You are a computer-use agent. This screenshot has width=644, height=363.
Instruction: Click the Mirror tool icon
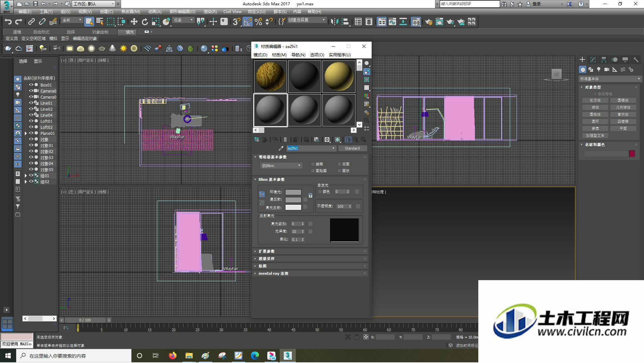pyautogui.click(x=334, y=22)
